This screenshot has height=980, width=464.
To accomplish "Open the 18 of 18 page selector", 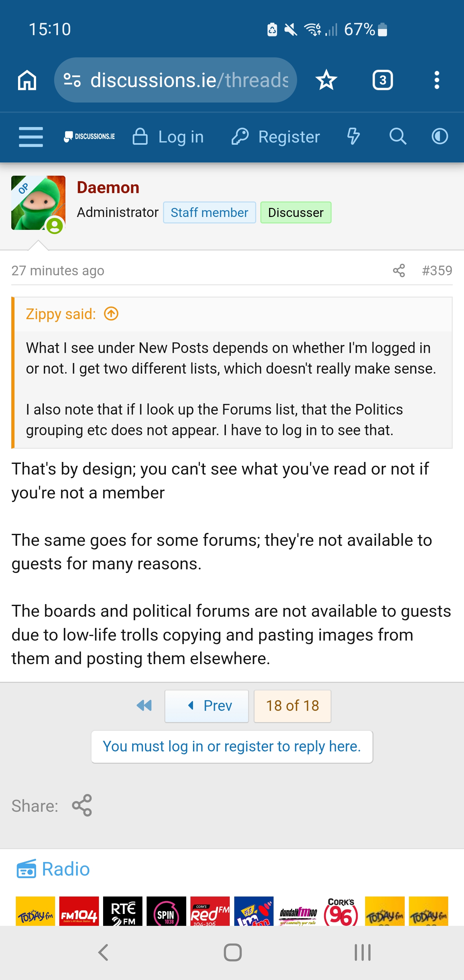I will click(x=292, y=706).
